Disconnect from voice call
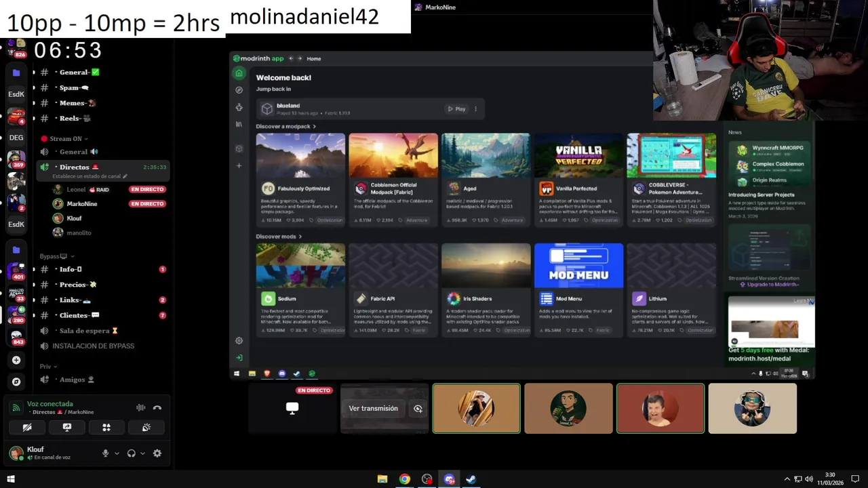 157,407
